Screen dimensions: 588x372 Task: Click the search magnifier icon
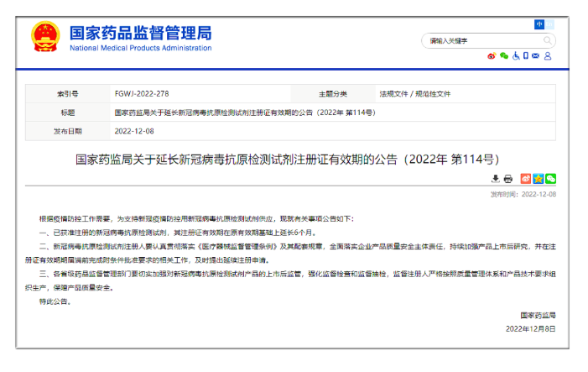pos(546,40)
